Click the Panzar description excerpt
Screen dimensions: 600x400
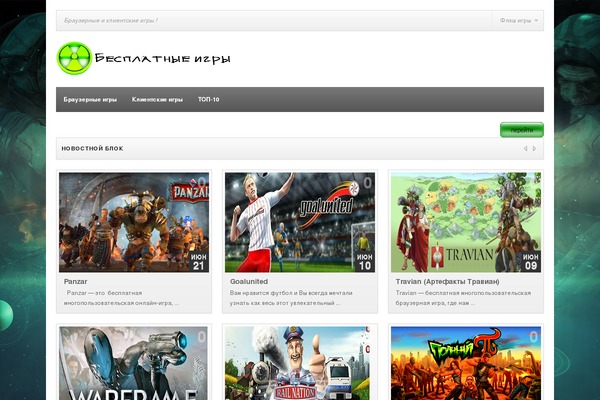coord(121,298)
